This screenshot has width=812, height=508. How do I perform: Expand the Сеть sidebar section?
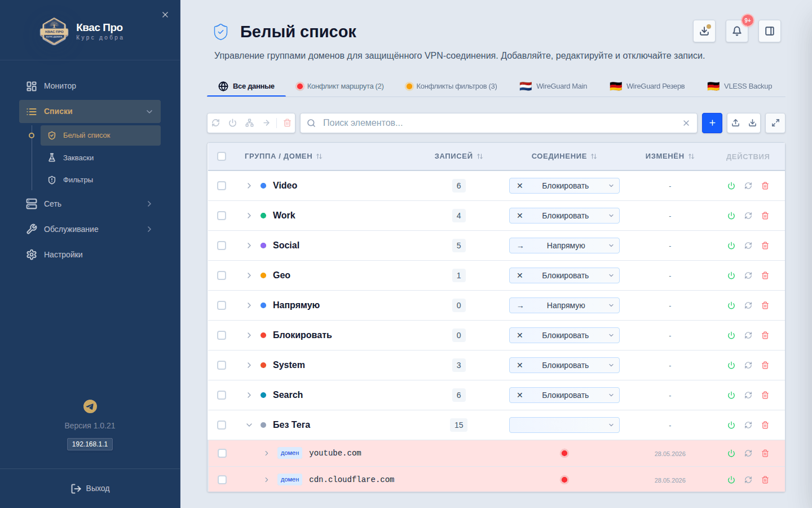click(90, 204)
